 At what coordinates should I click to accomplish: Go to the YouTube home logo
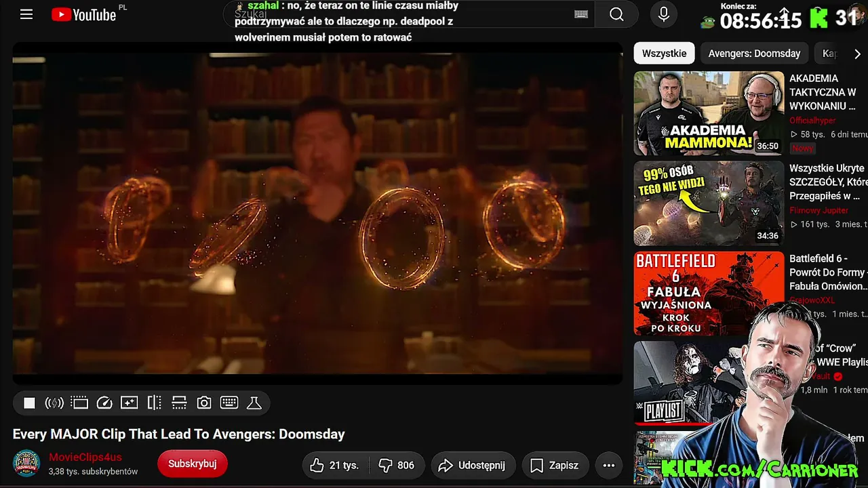tap(84, 15)
